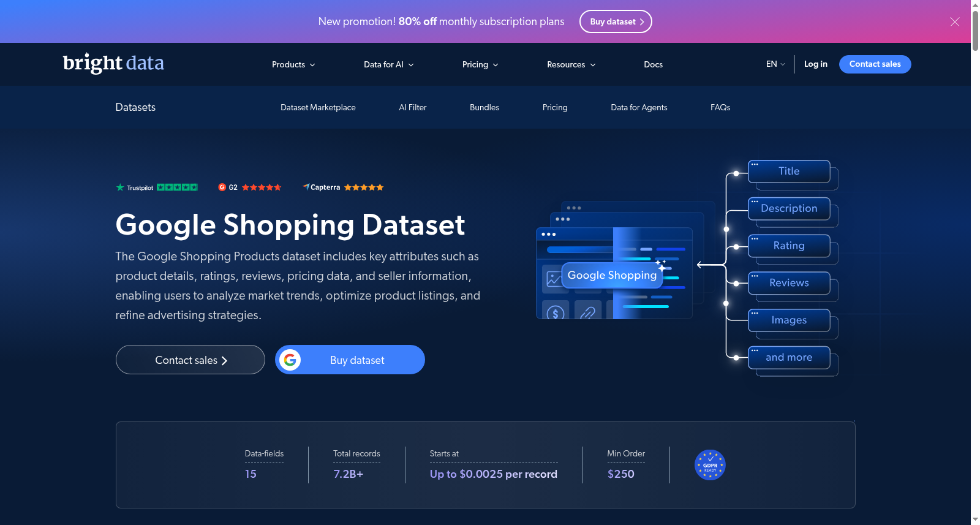
Task: Click the outlined Contact sales hero button
Action: pyautogui.click(x=190, y=360)
